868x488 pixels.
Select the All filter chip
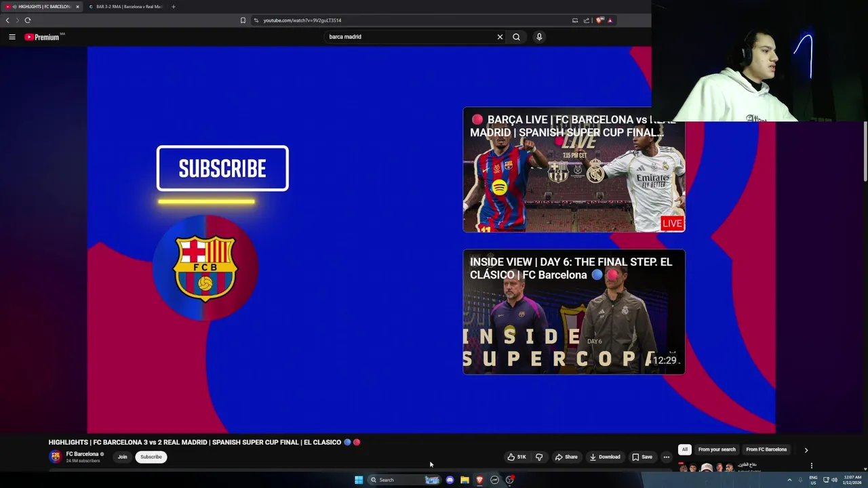pos(685,449)
